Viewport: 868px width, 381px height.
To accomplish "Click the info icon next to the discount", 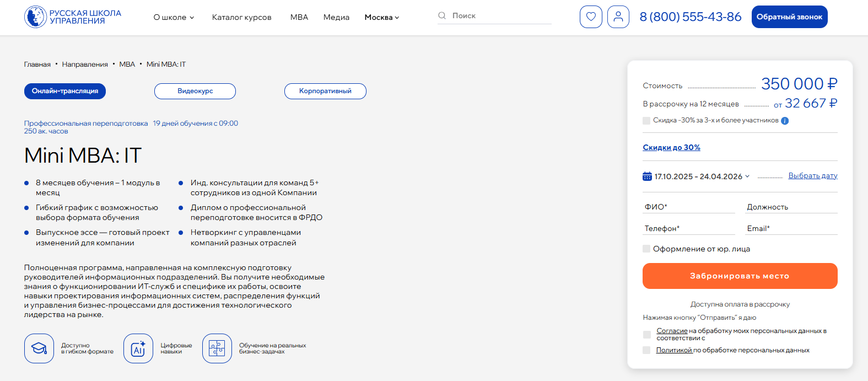I will pyautogui.click(x=785, y=121).
